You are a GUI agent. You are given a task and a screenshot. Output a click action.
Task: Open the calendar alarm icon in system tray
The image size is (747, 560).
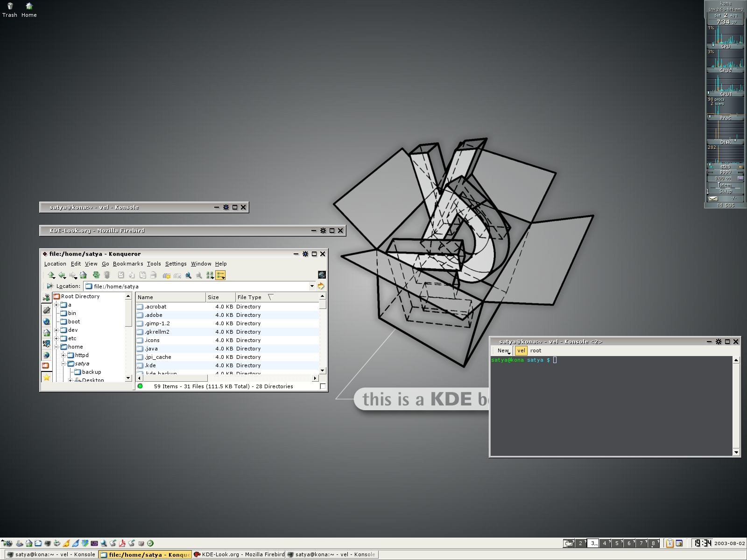679,543
